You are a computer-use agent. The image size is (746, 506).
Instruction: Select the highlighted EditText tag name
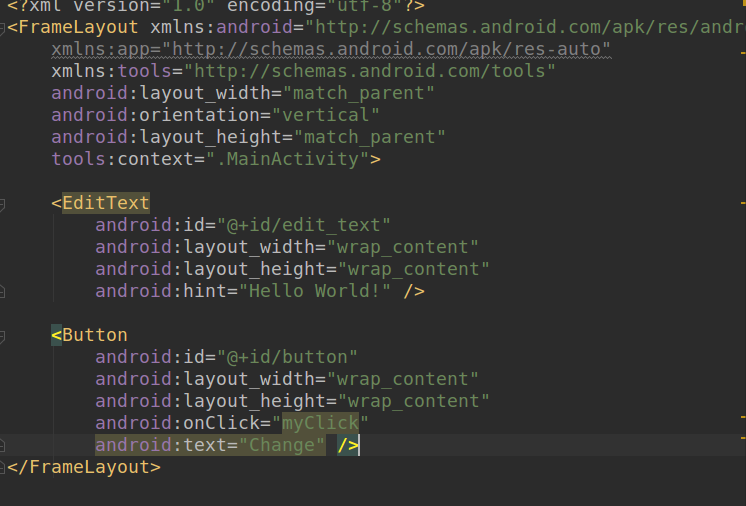(x=106, y=203)
